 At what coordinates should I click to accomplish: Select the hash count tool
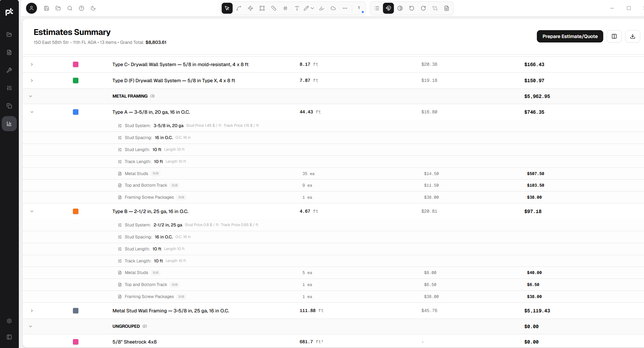click(x=286, y=8)
